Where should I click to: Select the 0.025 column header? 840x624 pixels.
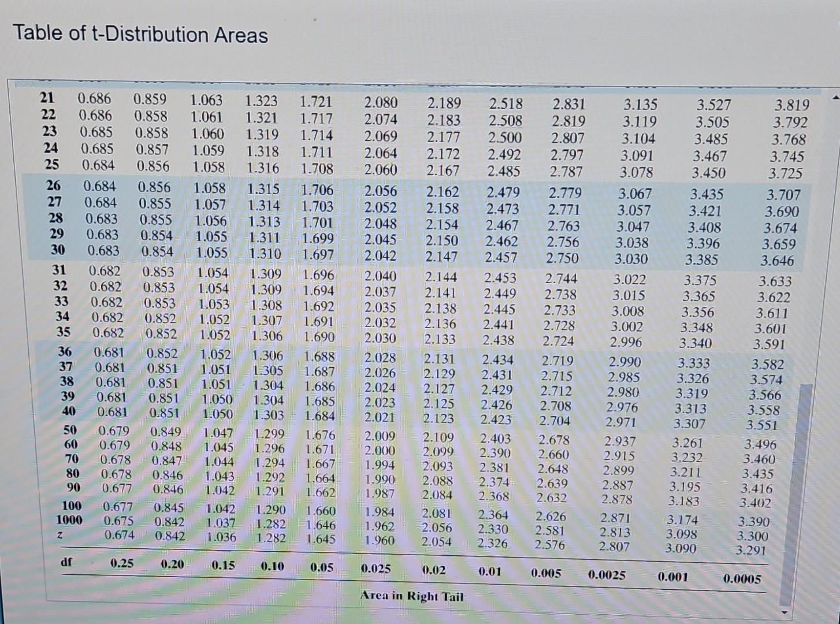(x=376, y=570)
